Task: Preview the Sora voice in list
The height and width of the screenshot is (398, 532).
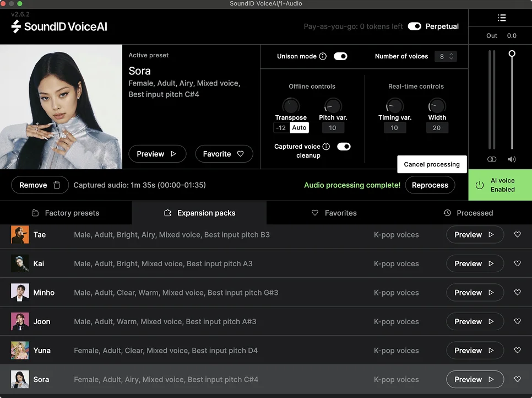Action: tap(475, 379)
